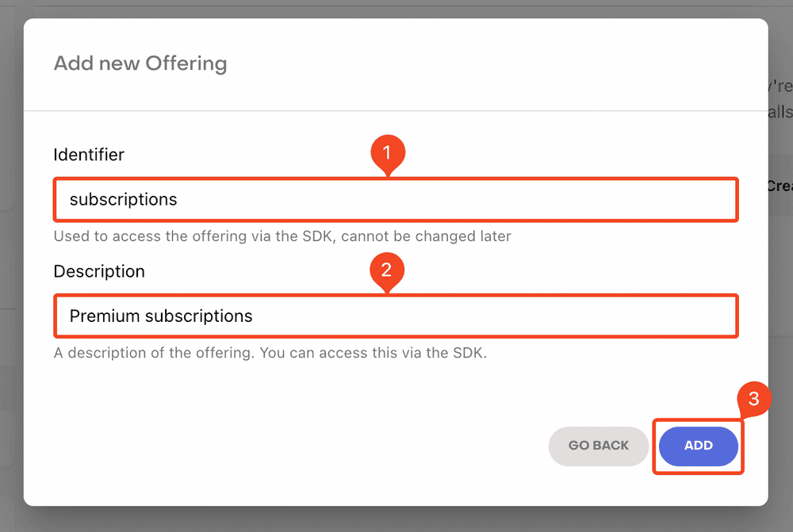Click the numbered marker 1 badge
This screenshot has height=532, width=793.
click(388, 153)
